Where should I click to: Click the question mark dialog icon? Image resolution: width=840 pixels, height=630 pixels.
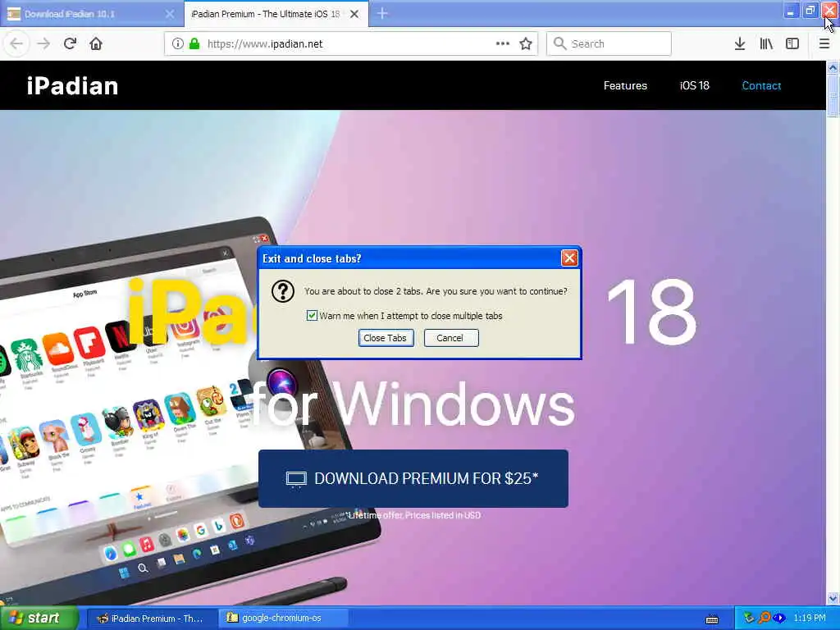click(283, 291)
